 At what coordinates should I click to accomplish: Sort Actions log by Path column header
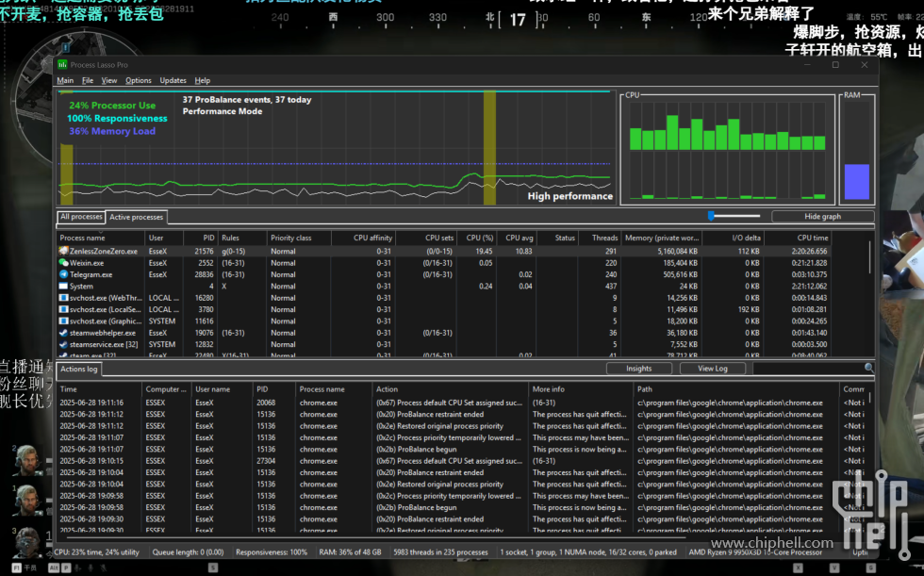pos(736,389)
